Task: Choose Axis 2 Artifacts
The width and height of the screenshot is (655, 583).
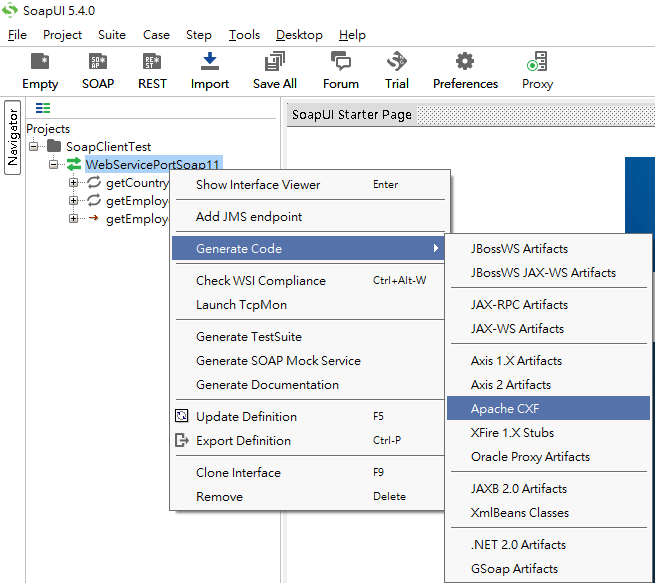Action: click(548, 385)
